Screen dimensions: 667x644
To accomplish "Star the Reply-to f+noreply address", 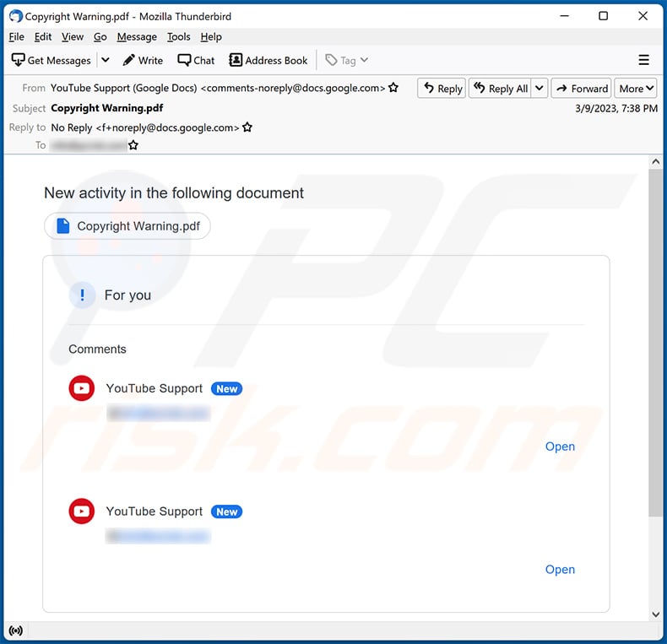I will (247, 127).
